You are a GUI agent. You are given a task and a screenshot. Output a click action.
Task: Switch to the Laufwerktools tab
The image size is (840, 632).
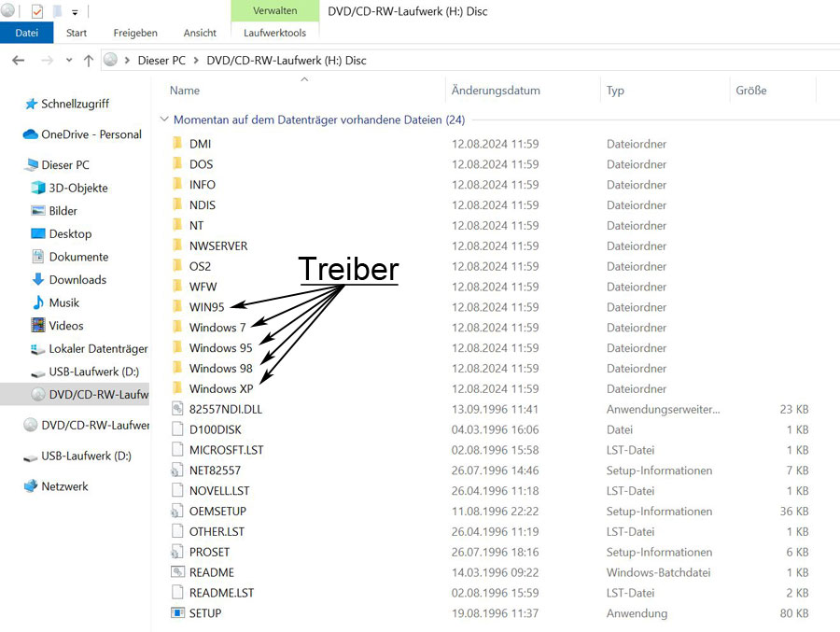pyautogui.click(x=274, y=33)
